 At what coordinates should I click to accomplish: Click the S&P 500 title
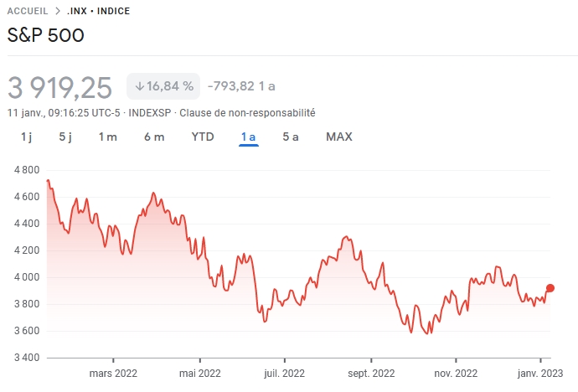pyautogui.click(x=45, y=35)
